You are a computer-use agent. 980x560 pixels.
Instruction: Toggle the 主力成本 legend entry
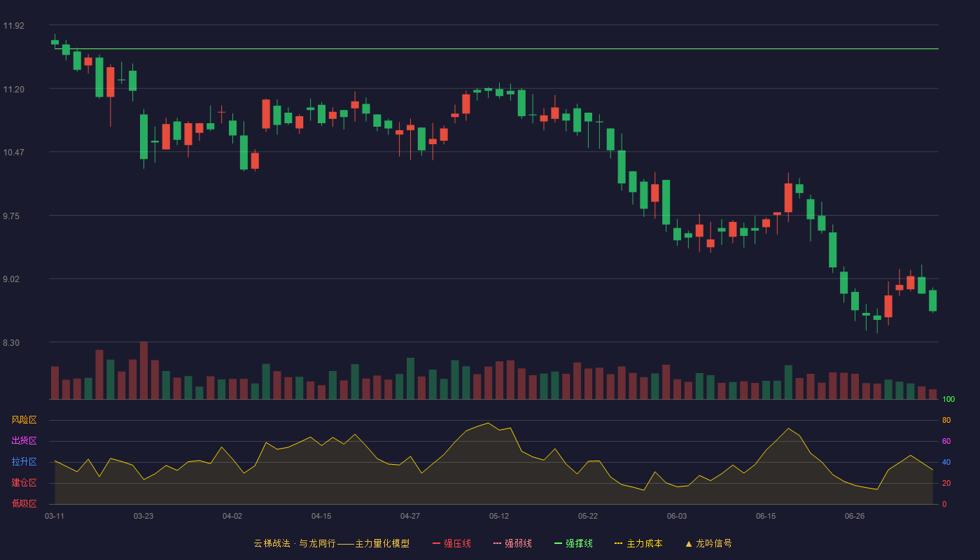click(x=638, y=543)
